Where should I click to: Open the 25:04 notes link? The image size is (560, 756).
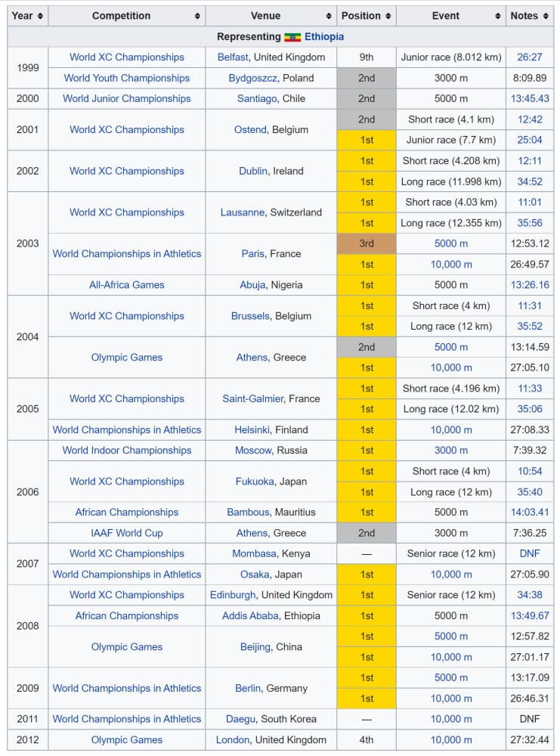coord(530,141)
